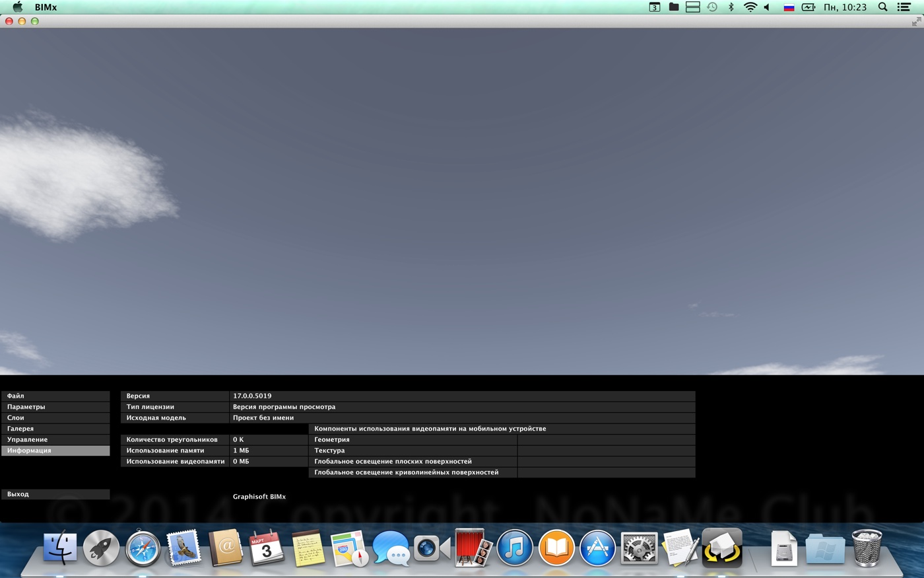Viewport: 924px width, 578px height.
Task: Click the Исходная модель label
Action: tap(156, 418)
